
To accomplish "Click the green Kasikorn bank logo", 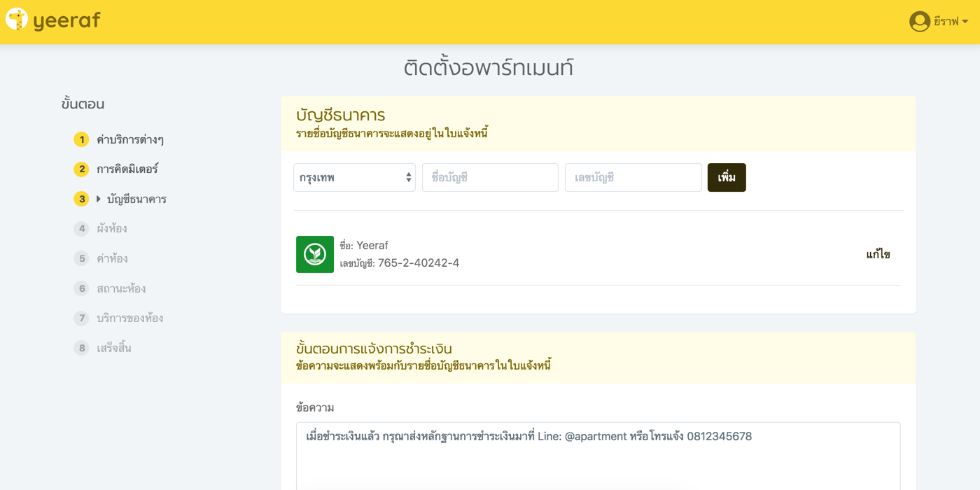I will pos(315,254).
